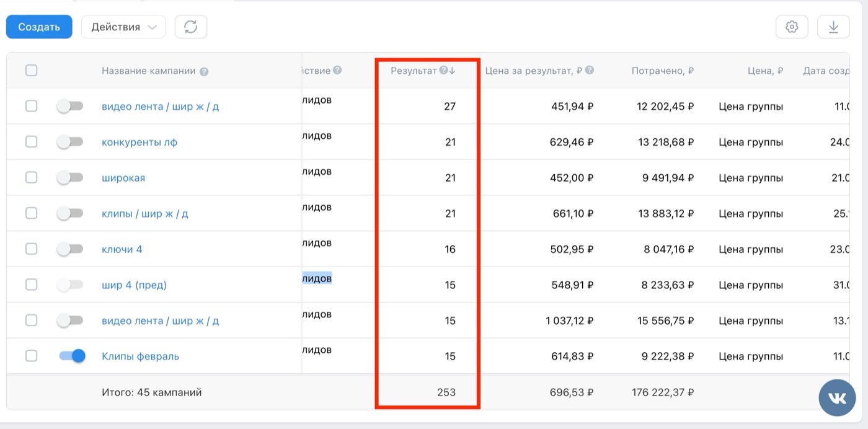868x429 pixels.
Task: Click the refresh campaigns icon button
Action: pos(191,27)
